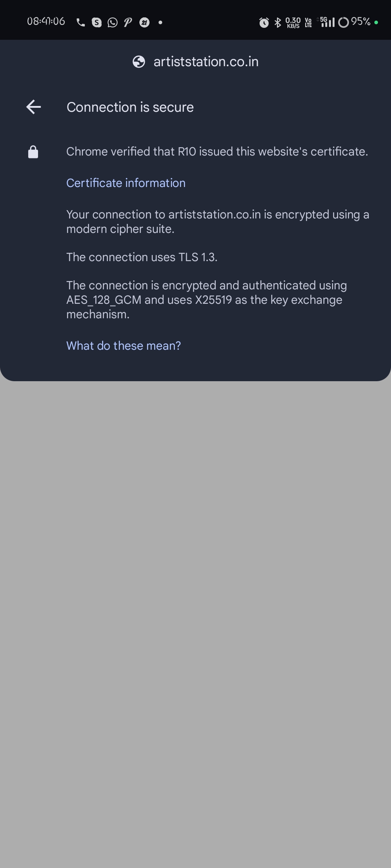Tap the artiststation.co.in address at top
Viewport: 391px width, 868px height.
(206, 62)
